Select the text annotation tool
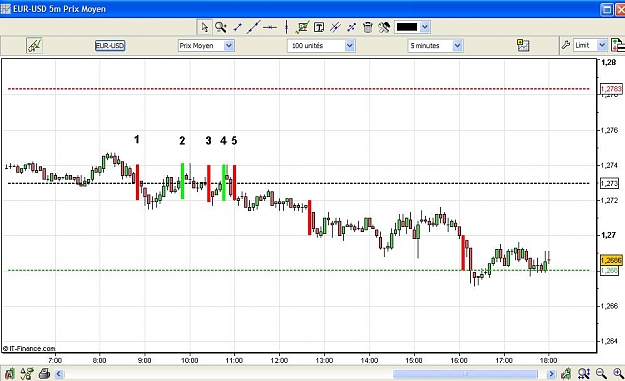Image resolution: width=625 pixels, height=381 pixels. point(319,27)
